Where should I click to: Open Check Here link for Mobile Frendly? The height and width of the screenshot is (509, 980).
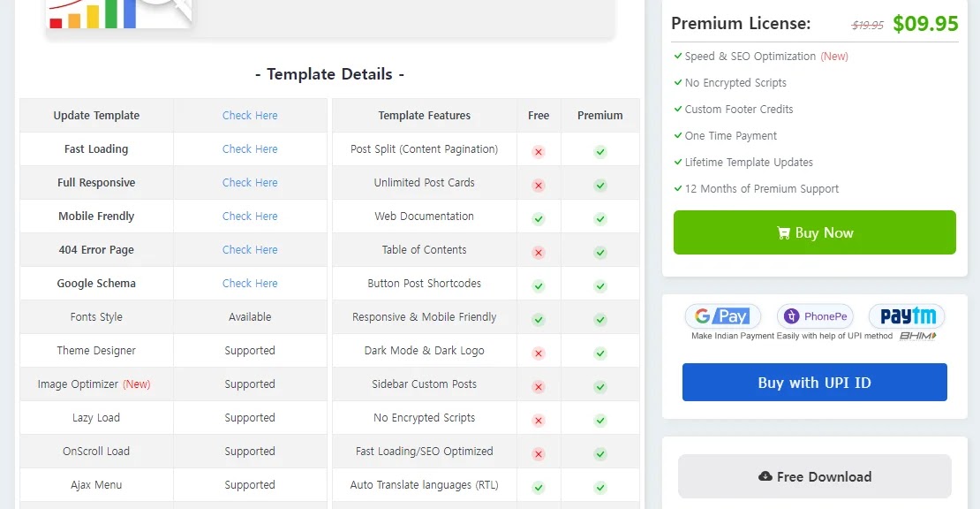[250, 217]
